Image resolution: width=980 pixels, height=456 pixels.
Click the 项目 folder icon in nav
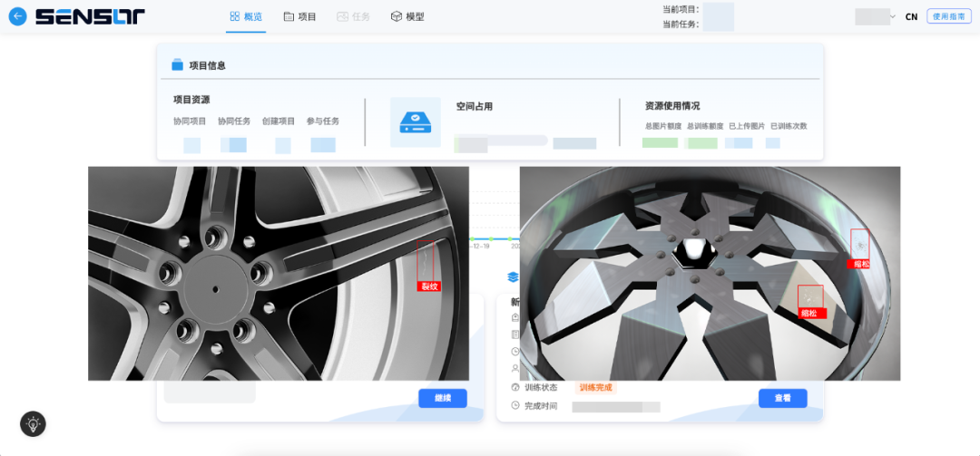[x=289, y=17]
